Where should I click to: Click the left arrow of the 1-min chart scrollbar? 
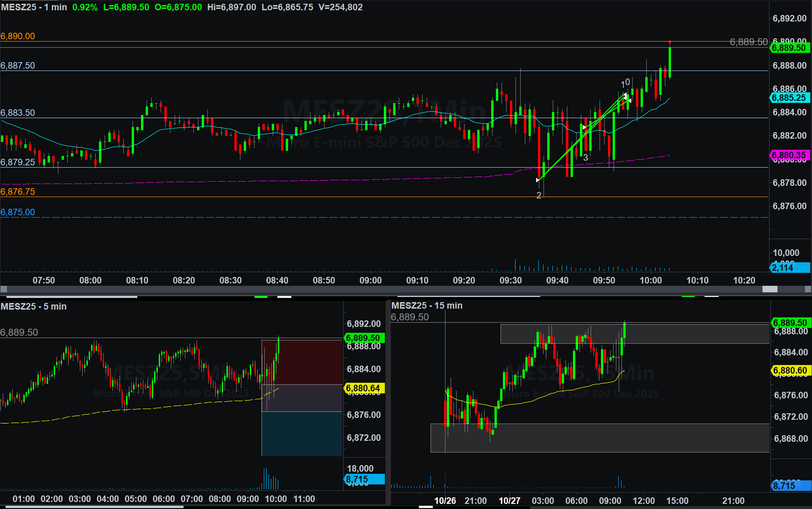[3, 289]
